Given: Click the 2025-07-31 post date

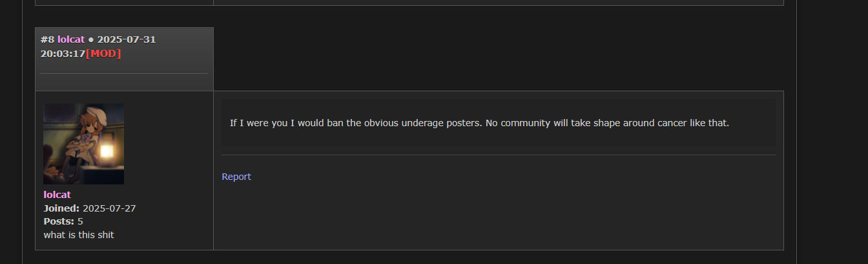Looking at the screenshot, I should click(x=127, y=39).
